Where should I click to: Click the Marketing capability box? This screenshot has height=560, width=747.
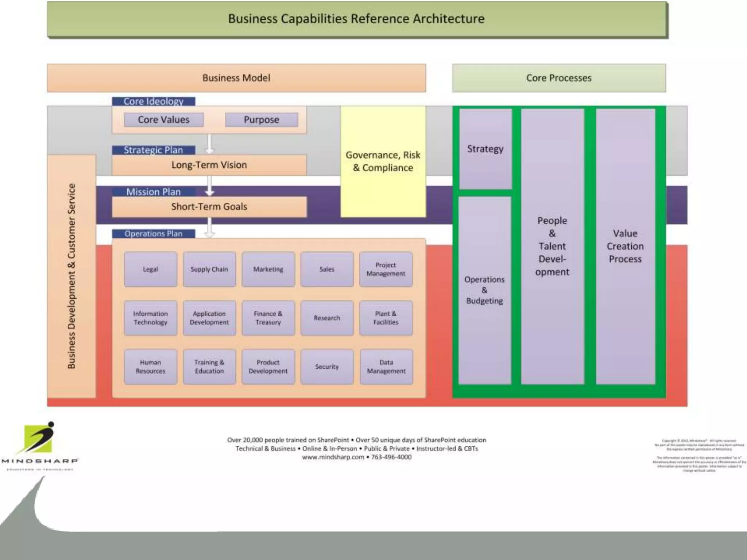(268, 269)
